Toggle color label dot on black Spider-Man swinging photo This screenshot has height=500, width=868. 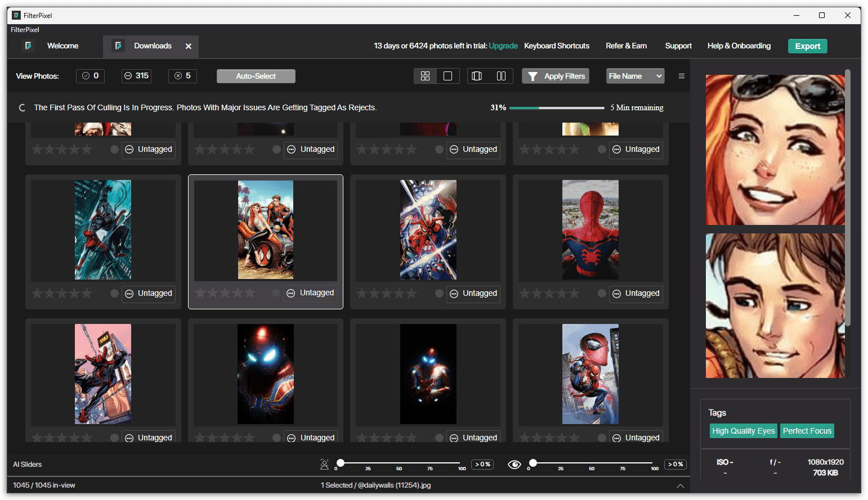click(x=114, y=294)
